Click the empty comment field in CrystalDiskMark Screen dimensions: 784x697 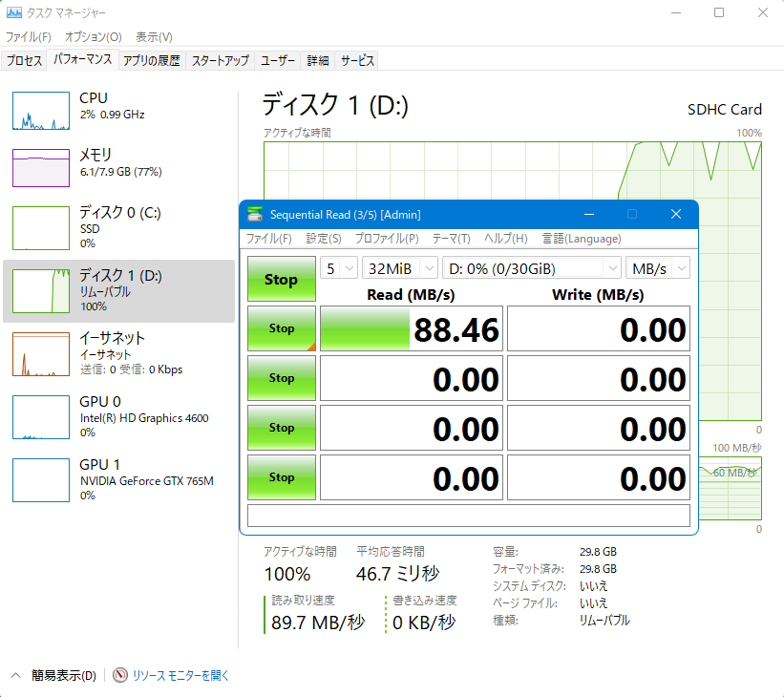click(469, 515)
